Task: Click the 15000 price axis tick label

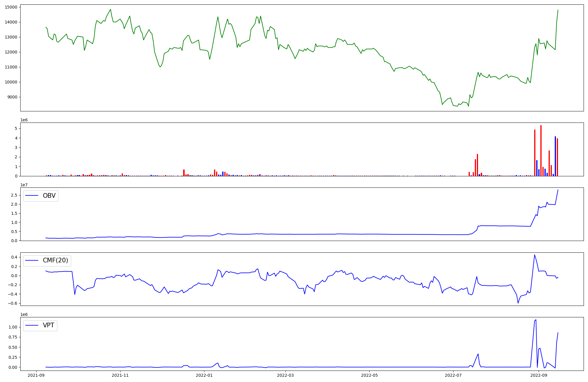Action: [x=11, y=7]
